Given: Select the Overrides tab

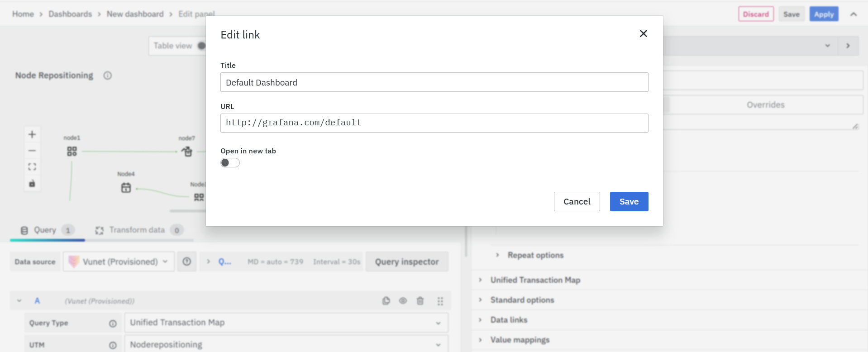Looking at the screenshot, I should point(765,105).
